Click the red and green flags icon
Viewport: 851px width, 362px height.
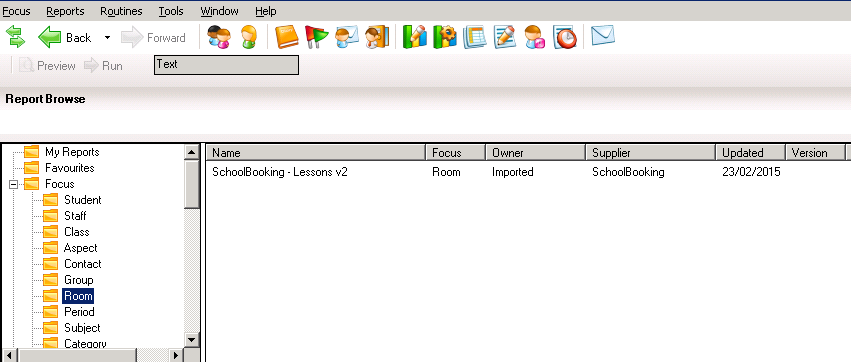click(x=316, y=37)
